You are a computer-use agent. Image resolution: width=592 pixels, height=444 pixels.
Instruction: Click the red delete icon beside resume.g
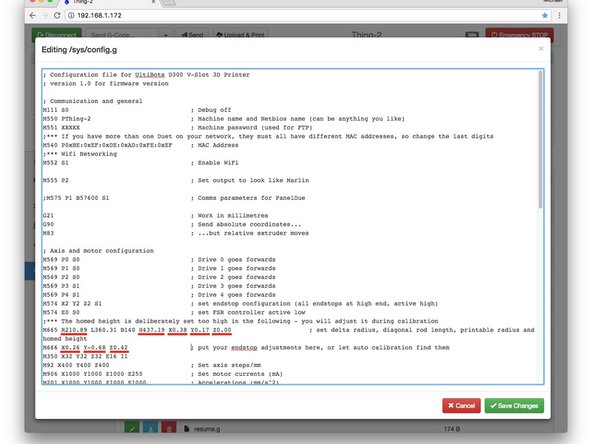click(169, 428)
